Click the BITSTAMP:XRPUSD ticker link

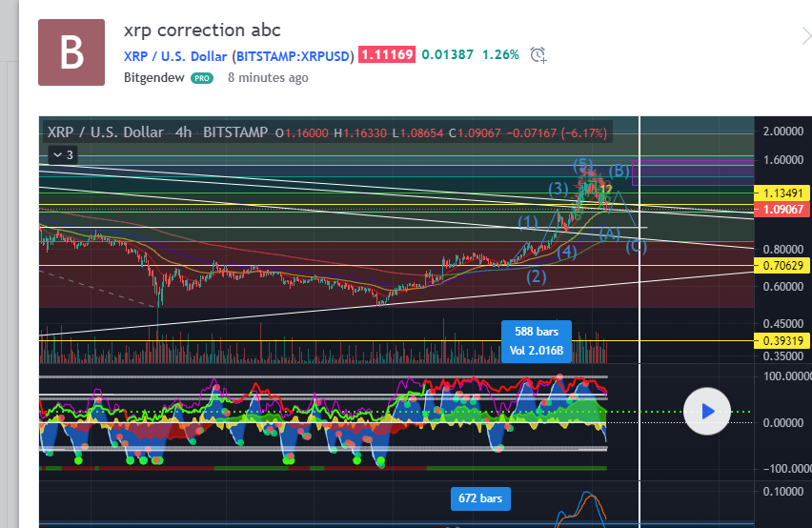(294, 55)
